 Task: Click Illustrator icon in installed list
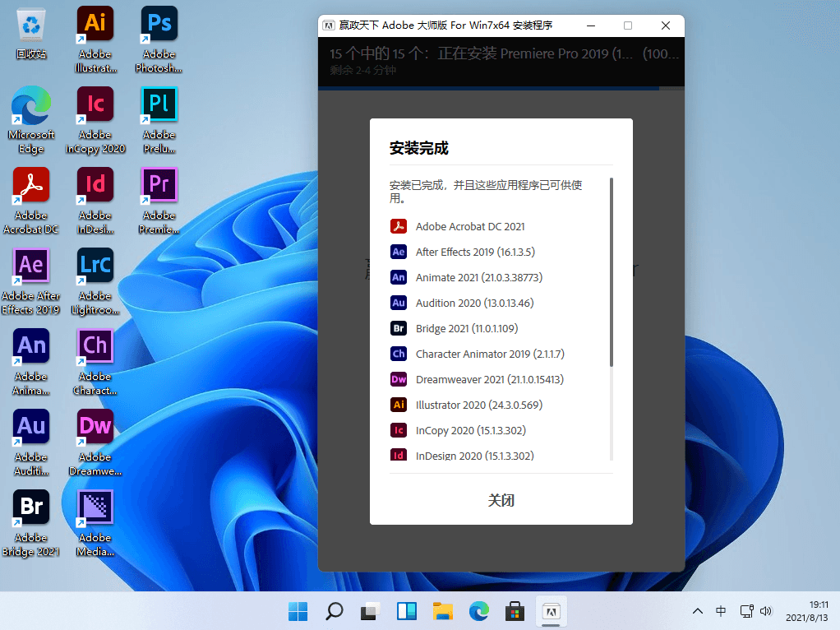point(398,405)
